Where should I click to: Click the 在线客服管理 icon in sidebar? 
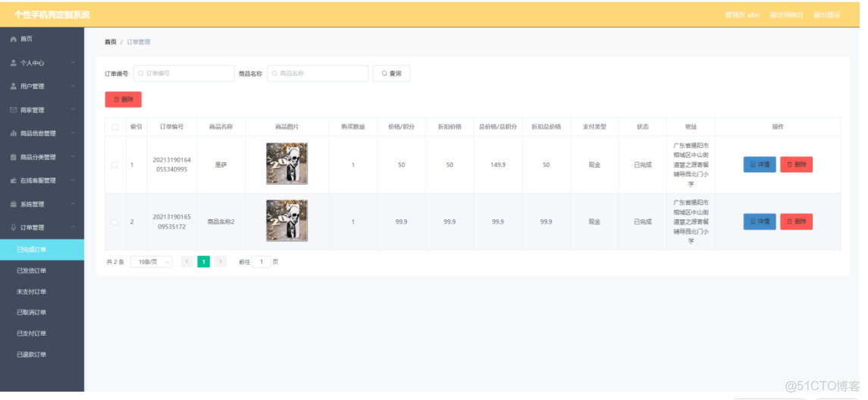coord(14,181)
